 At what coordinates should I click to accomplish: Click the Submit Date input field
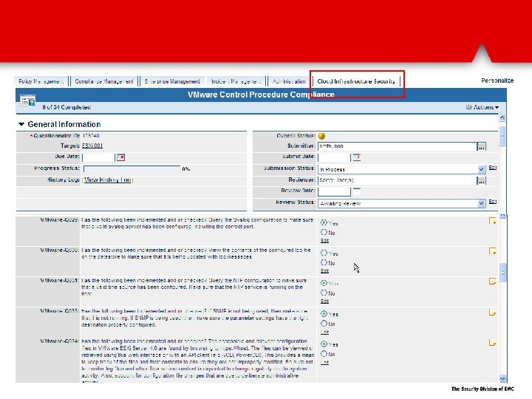point(334,157)
